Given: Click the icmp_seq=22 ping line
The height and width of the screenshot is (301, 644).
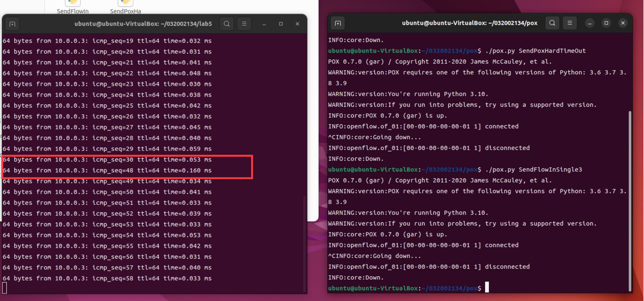Looking at the screenshot, I should click(x=107, y=73).
